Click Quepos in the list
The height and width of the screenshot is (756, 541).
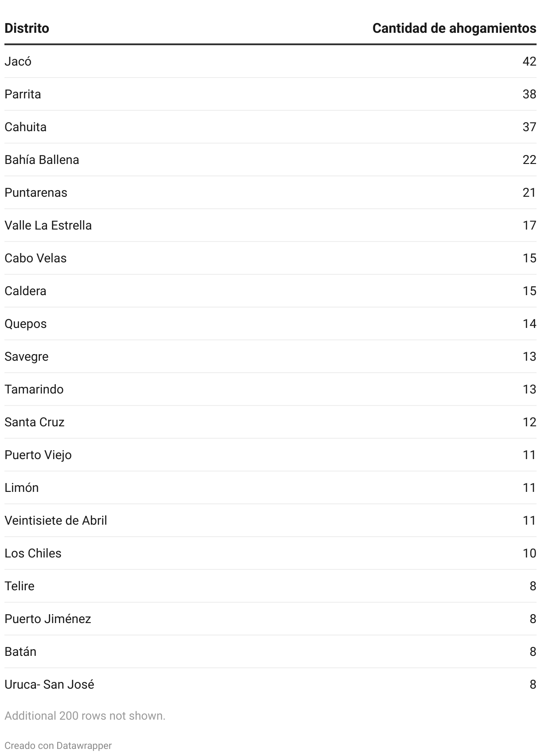click(25, 323)
